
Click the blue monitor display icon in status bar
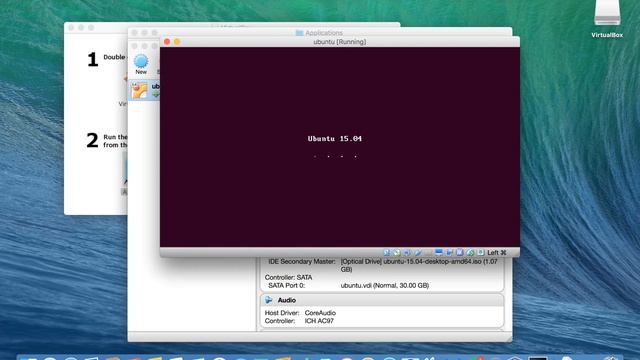(x=438, y=253)
